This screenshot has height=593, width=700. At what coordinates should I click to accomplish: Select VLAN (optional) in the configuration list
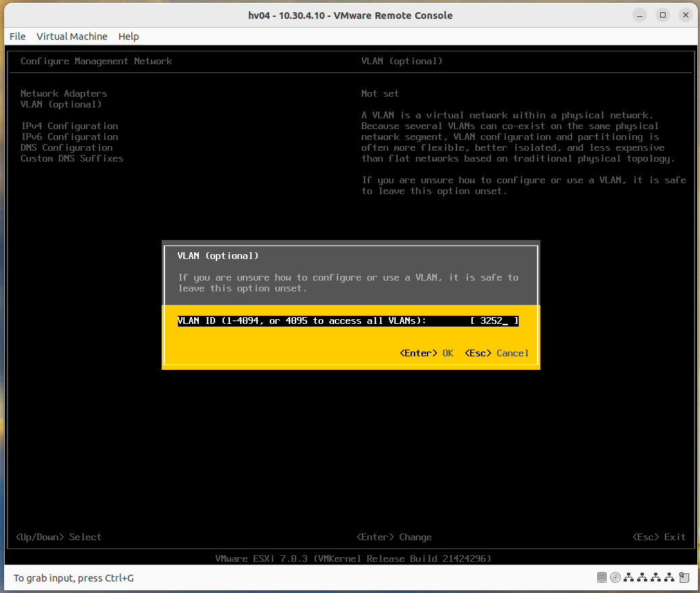coord(64,104)
